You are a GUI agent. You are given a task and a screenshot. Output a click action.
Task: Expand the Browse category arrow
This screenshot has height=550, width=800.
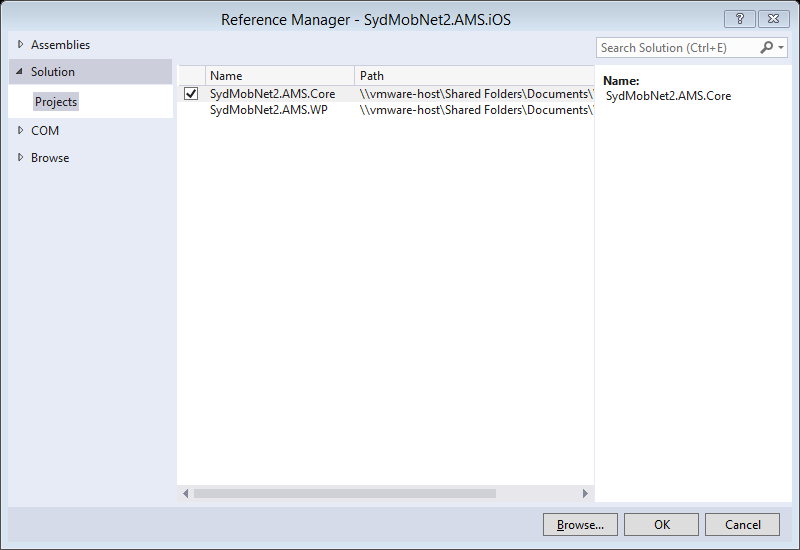click(20, 157)
